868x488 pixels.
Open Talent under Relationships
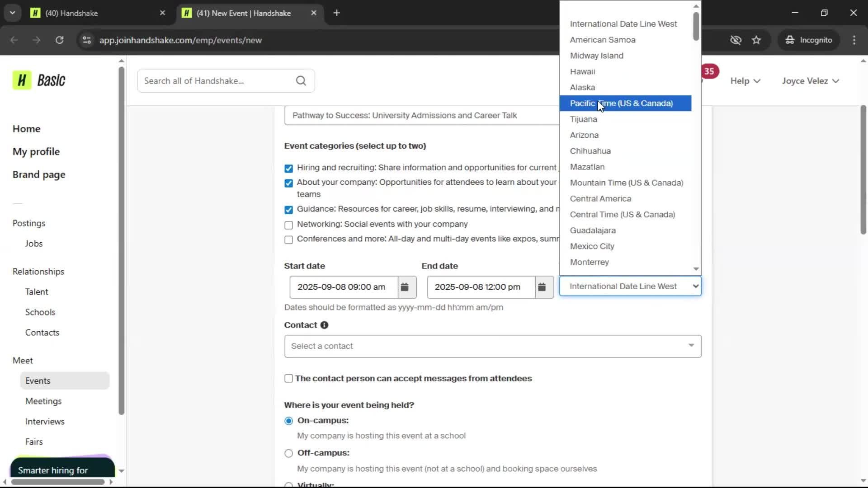click(x=37, y=292)
